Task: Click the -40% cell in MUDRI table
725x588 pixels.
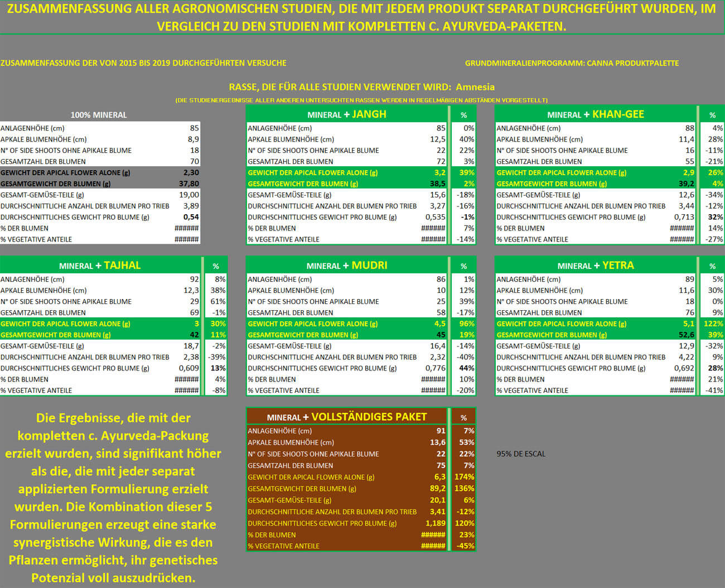Action: coord(465,357)
